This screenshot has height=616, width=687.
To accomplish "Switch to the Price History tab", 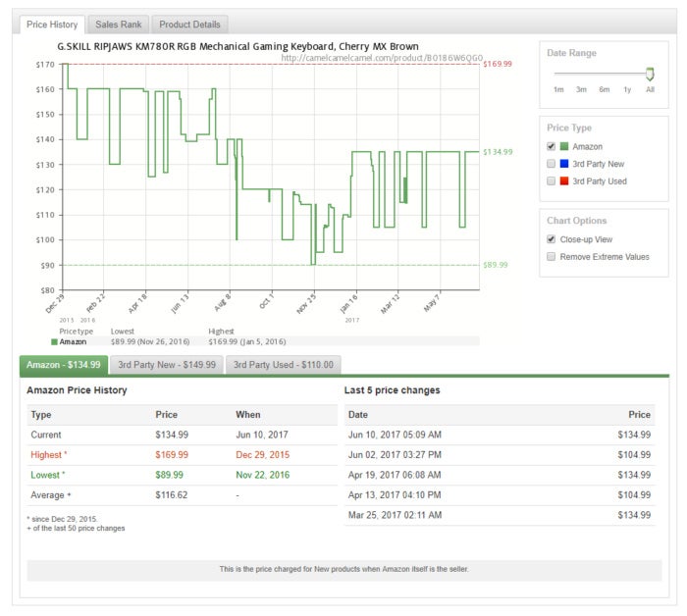I will (52, 25).
